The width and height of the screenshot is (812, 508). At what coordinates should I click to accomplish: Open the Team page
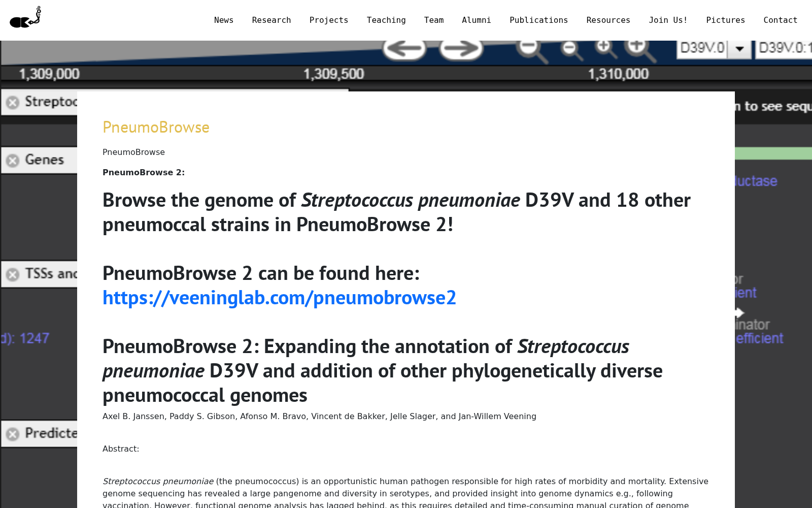click(434, 20)
